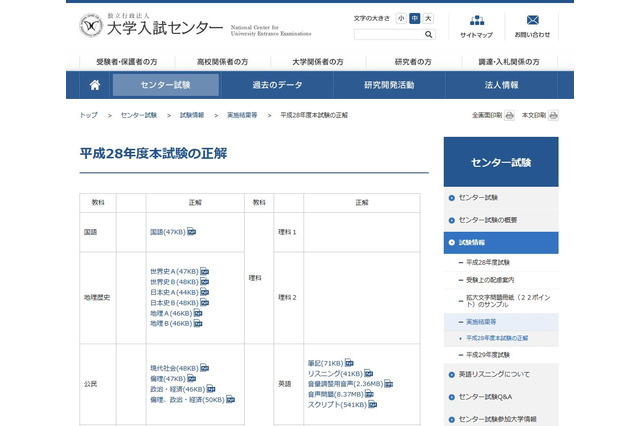Viewport: 640px width, 426px height.
Task: Submit search with magnifier icon
Action: point(429,35)
